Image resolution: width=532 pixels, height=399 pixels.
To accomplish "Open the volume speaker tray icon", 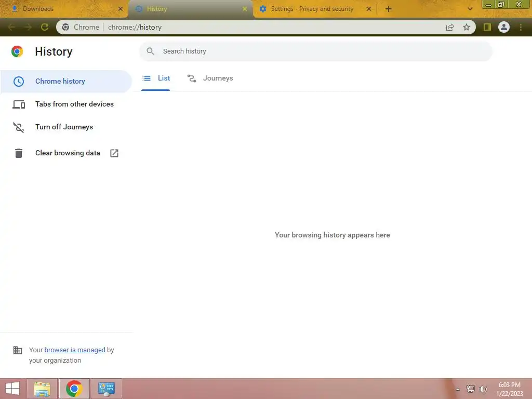I will pyautogui.click(x=483, y=389).
